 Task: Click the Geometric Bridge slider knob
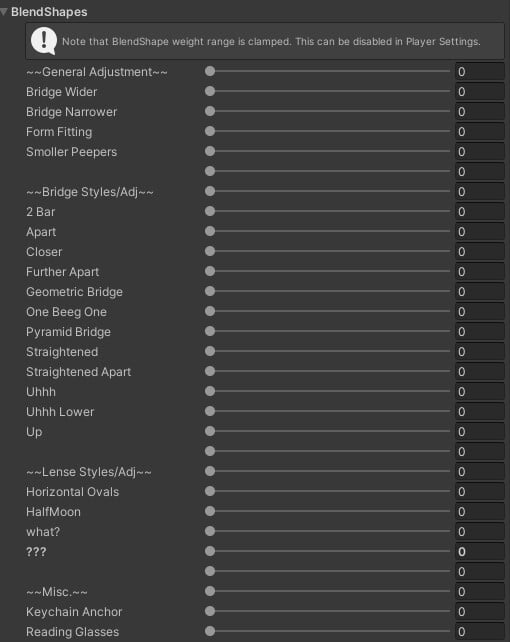click(x=210, y=292)
